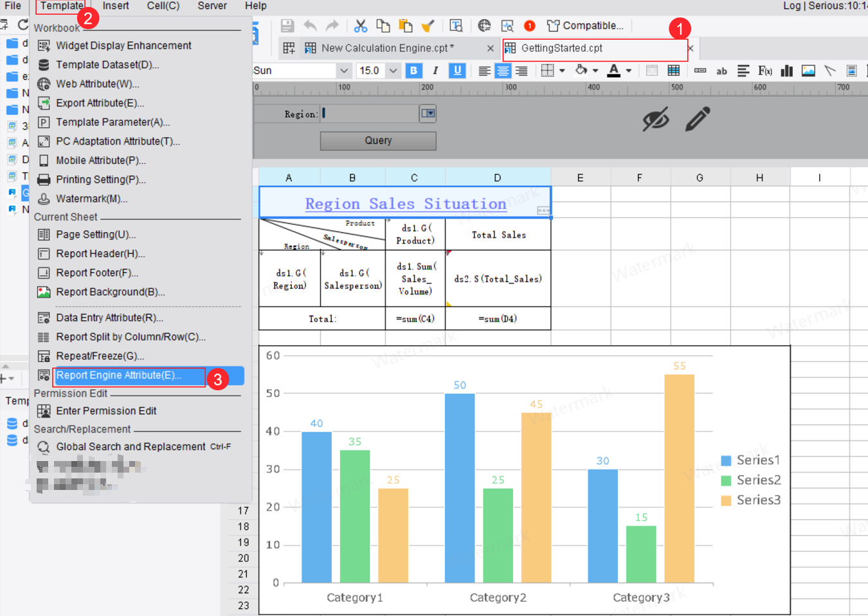Toggle Bold formatting

pos(413,71)
